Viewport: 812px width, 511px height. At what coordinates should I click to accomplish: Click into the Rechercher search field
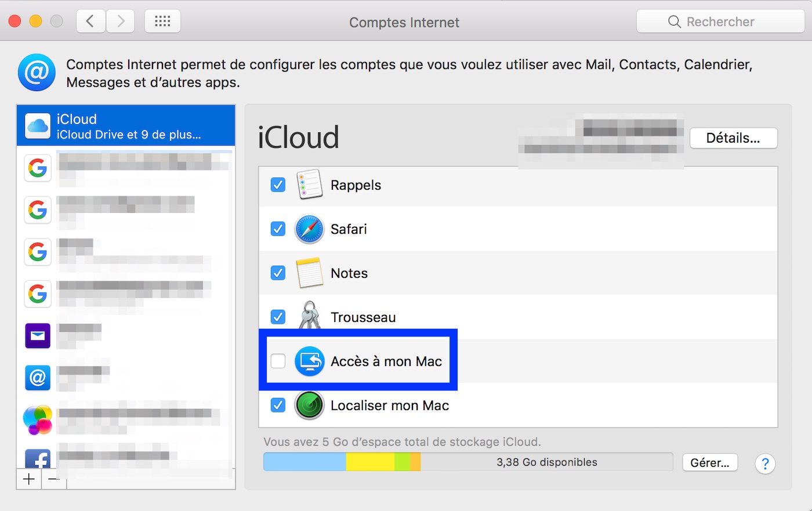(x=720, y=21)
